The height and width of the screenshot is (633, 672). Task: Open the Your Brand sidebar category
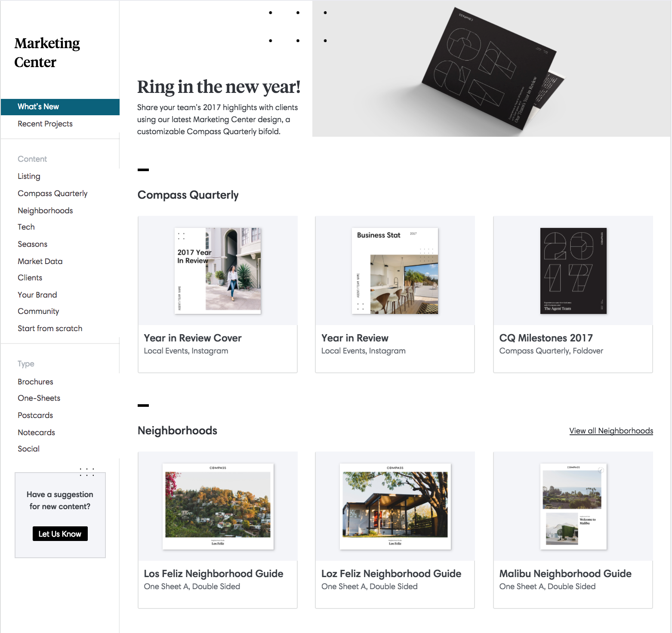tap(37, 295)
